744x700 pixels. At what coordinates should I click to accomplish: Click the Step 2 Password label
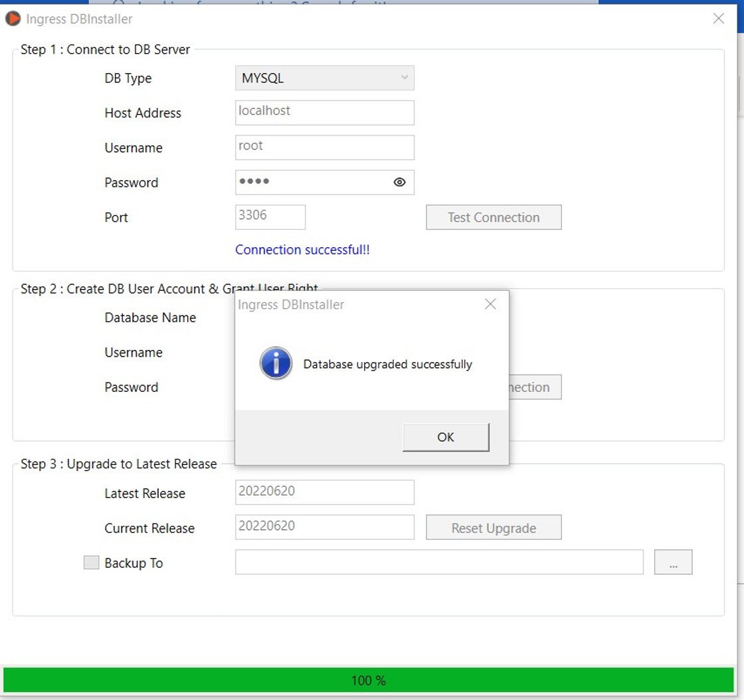pyautogui.click(x=132, y=387)
